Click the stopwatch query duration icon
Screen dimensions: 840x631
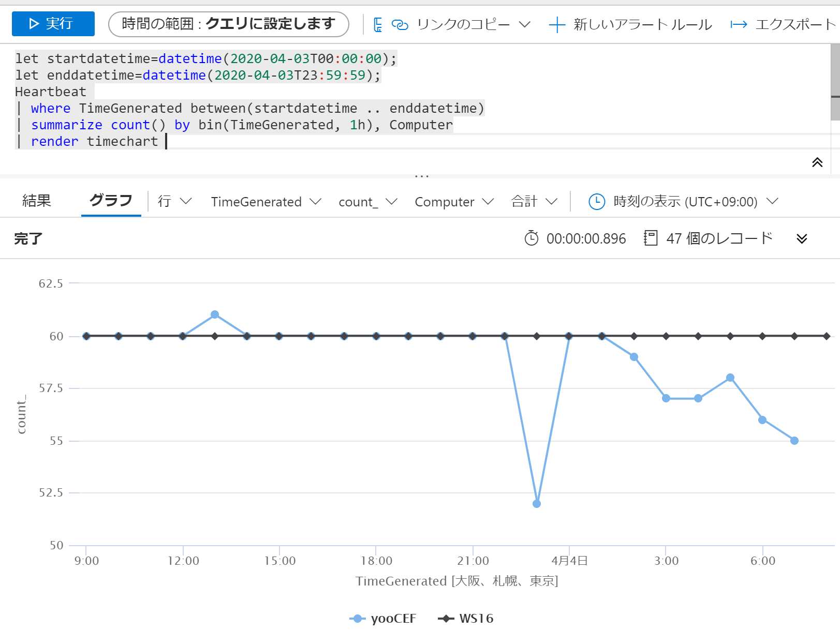[532, 238]
